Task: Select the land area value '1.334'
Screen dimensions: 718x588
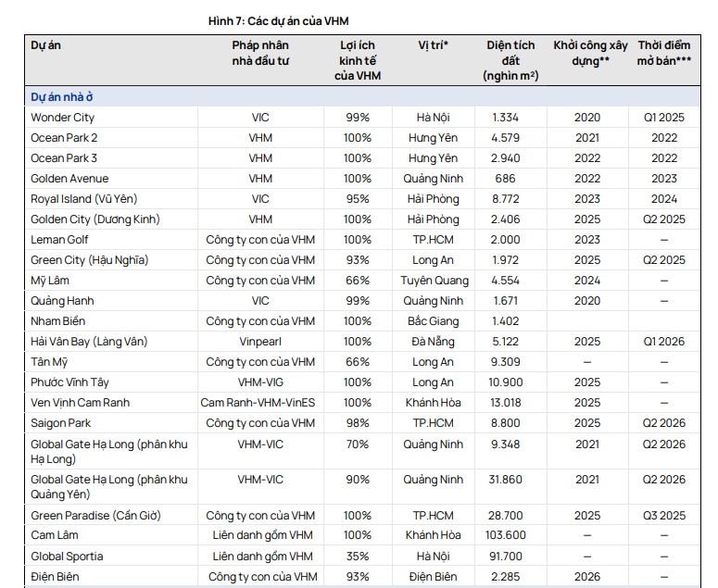Action: pyautogui.click(x=506, y=118)
